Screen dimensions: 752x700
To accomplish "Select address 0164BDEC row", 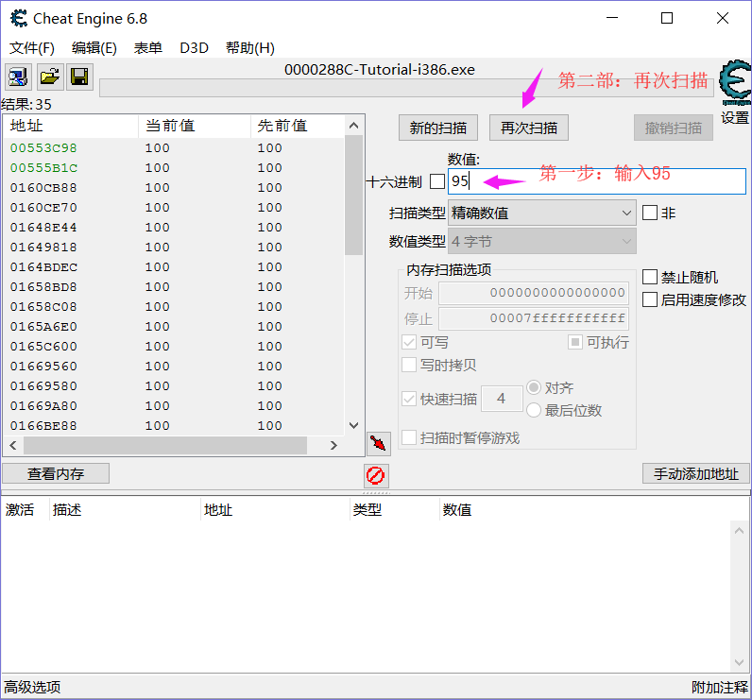I will [174, 267].
